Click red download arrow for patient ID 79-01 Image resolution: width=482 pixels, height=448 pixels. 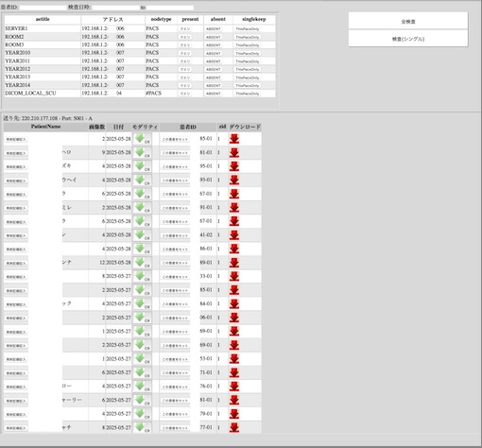click(x=234, y=414)
